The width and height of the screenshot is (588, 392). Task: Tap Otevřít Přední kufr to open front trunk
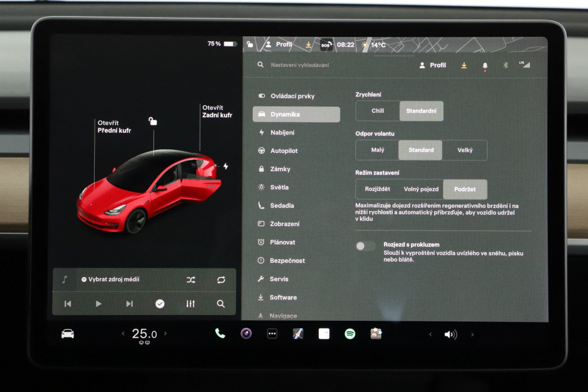115,126
